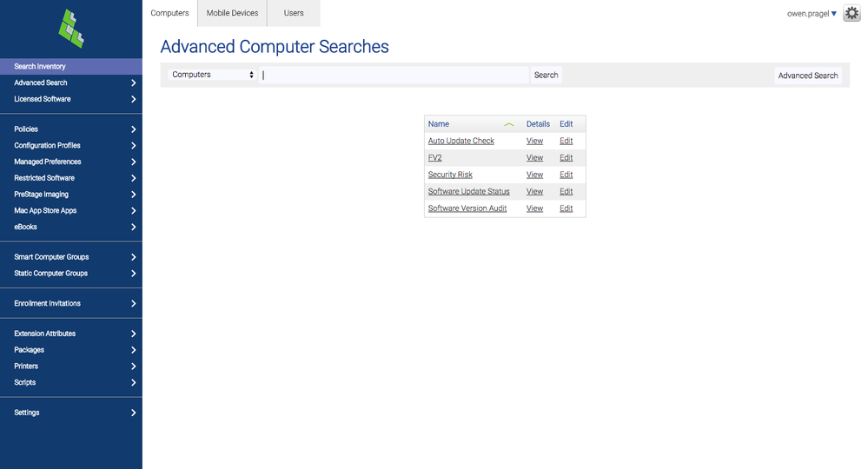Expand the Settings chevron
This screenshot has height=469, width=868.
(x=134, y=413)
